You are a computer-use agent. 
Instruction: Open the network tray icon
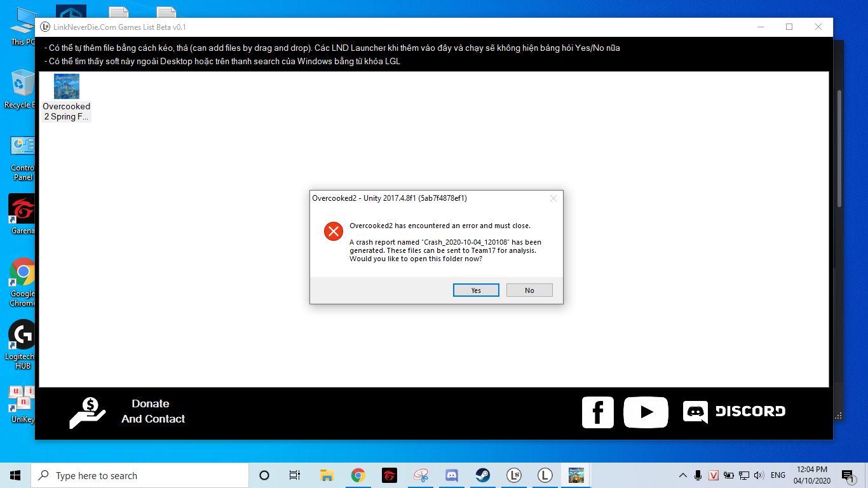743,475
